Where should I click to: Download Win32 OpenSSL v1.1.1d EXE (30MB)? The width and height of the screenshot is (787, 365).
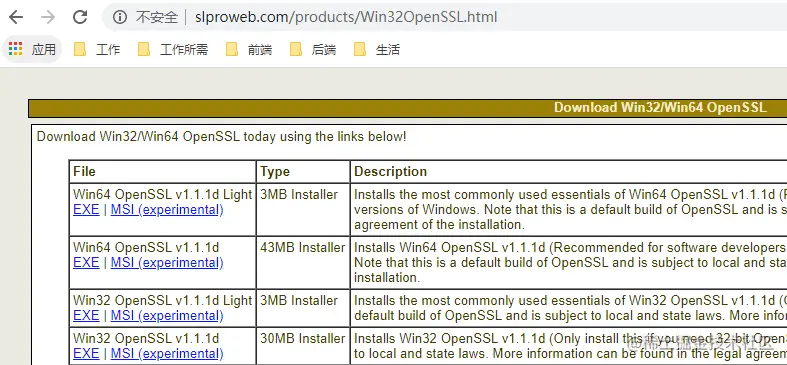(x=86, y=353)
